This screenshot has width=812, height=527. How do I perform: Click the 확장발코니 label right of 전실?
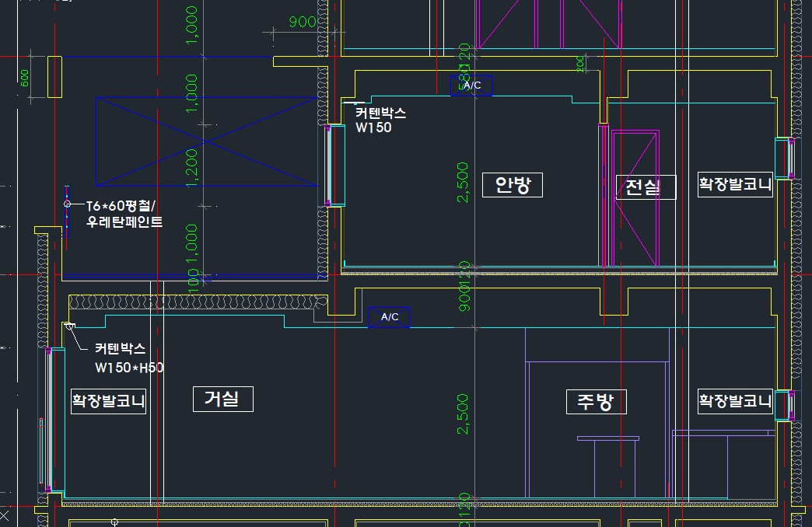point(734,185)
